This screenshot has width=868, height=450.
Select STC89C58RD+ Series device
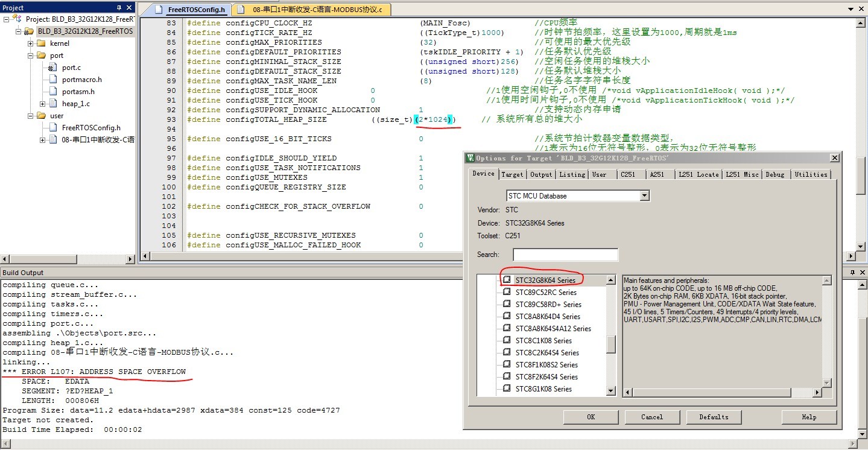[x=548, y=305]
